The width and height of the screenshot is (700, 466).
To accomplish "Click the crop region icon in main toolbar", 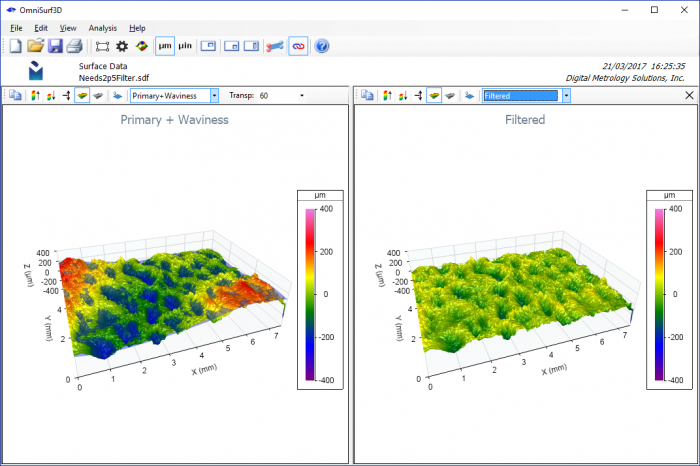I will click(102, 46).
